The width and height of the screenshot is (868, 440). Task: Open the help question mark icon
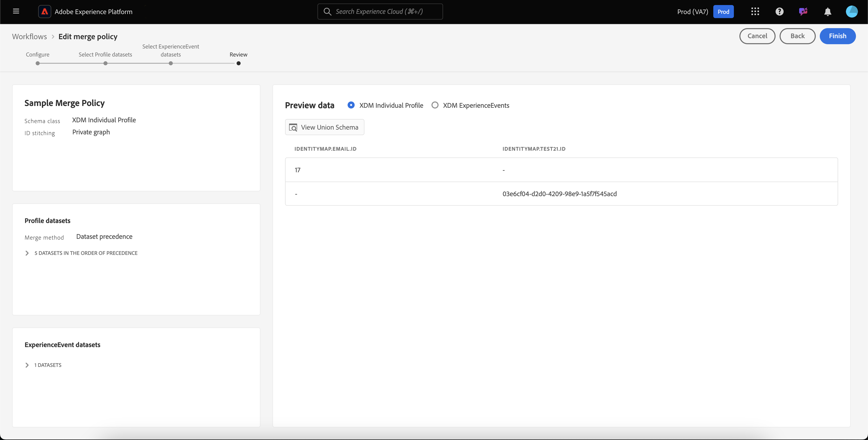[x=779, y=12]
